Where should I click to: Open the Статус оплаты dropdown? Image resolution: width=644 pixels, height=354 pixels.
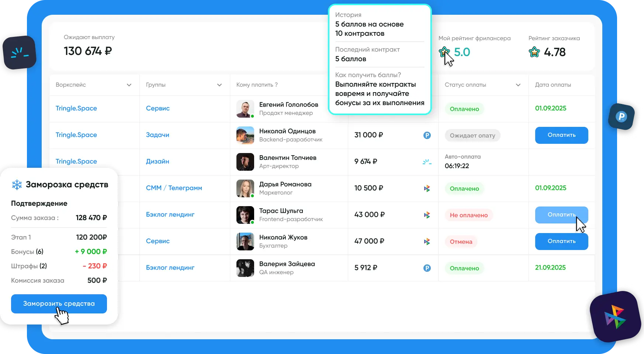[x=518, y=85]
